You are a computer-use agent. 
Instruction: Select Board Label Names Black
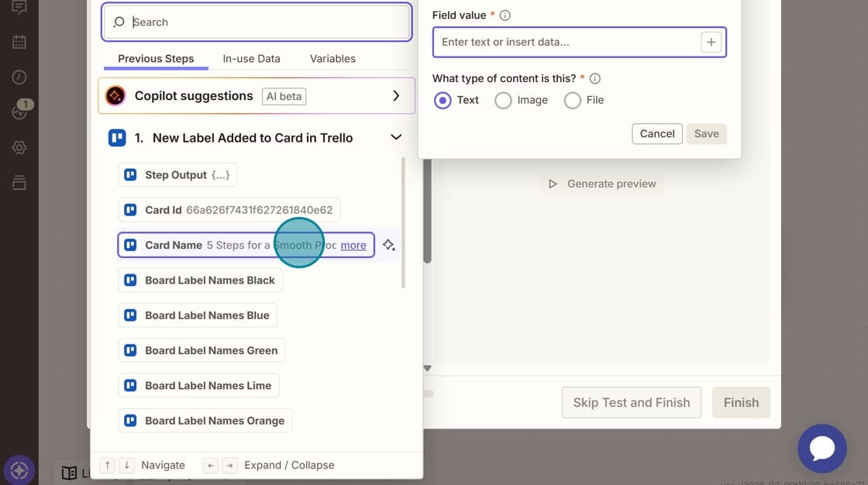click(x=201, y=280)
